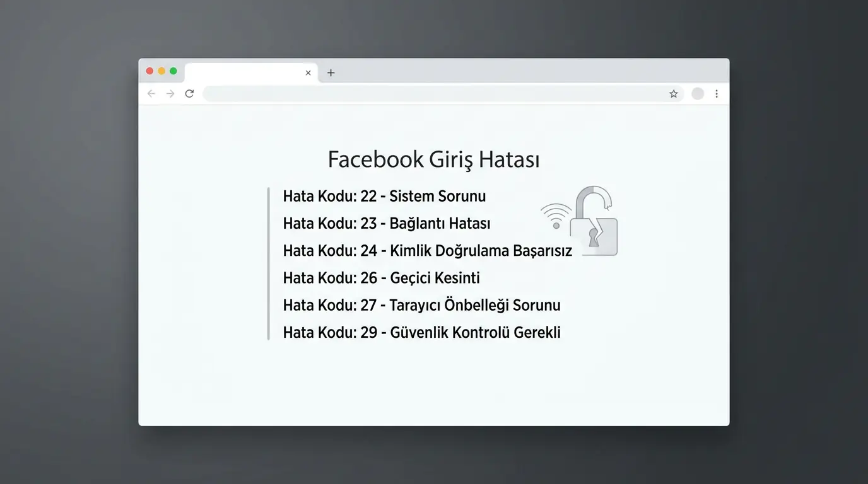Reload the current page
Viewport: 868px width, 484px height.
click(189, 93)
